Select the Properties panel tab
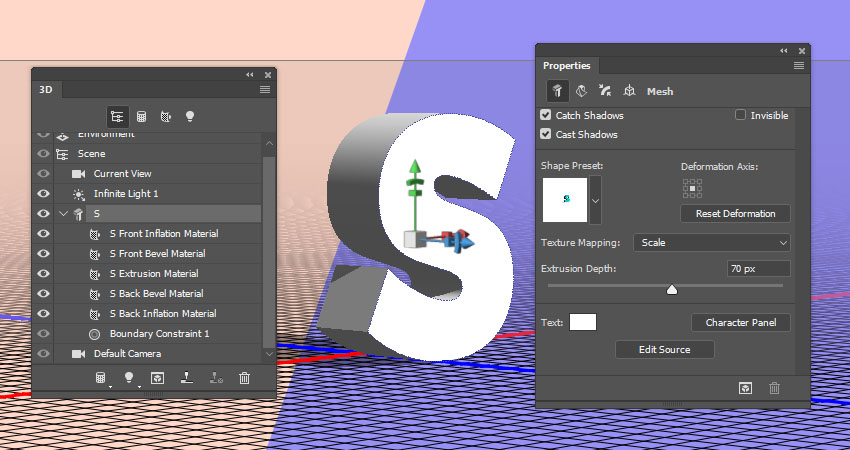Viewport: 850px width, 450px height. [567, 66]
